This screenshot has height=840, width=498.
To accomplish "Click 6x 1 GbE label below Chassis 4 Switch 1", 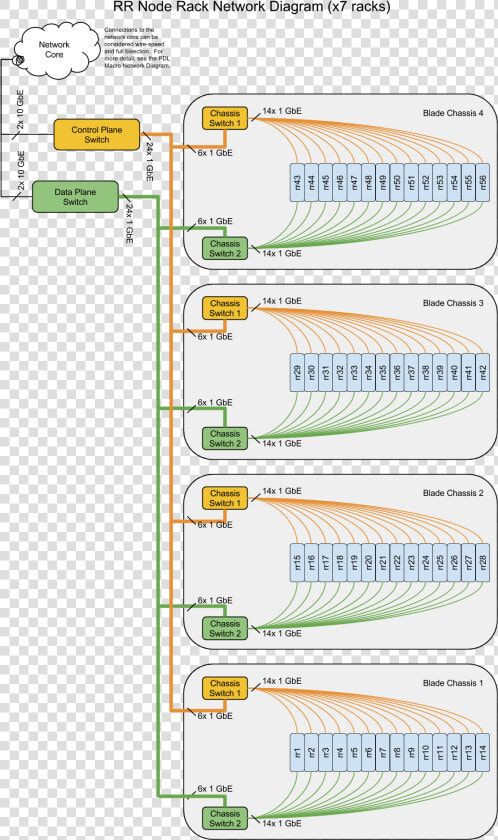I will (x=215, y=153).
